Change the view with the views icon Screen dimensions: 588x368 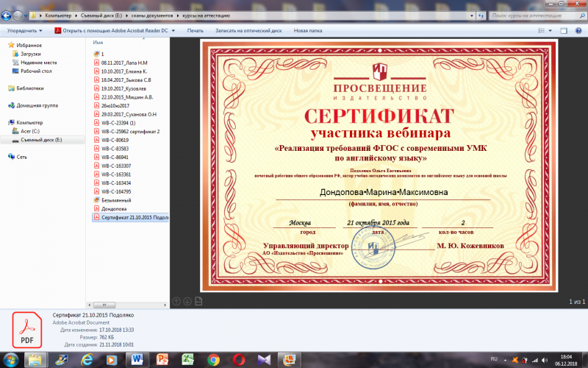[x=541, y=31]
